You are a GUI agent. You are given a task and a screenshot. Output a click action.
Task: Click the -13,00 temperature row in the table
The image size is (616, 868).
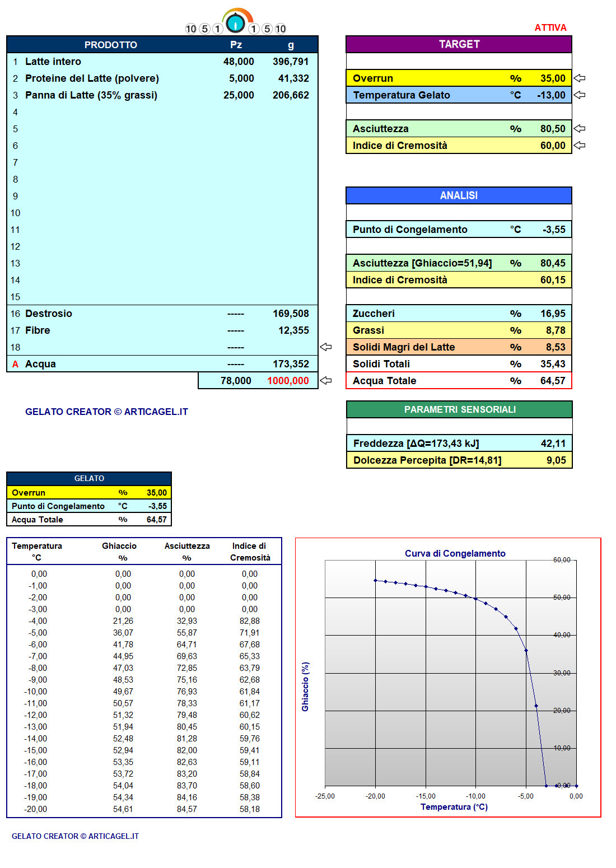click(x=144, y=727)
